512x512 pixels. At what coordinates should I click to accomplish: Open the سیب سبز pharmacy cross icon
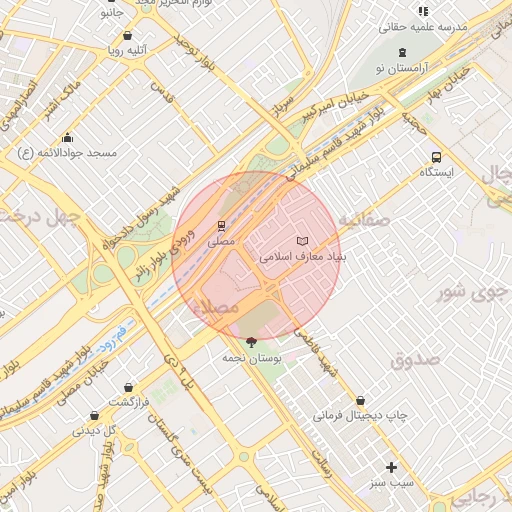click(x=391, y=467)
